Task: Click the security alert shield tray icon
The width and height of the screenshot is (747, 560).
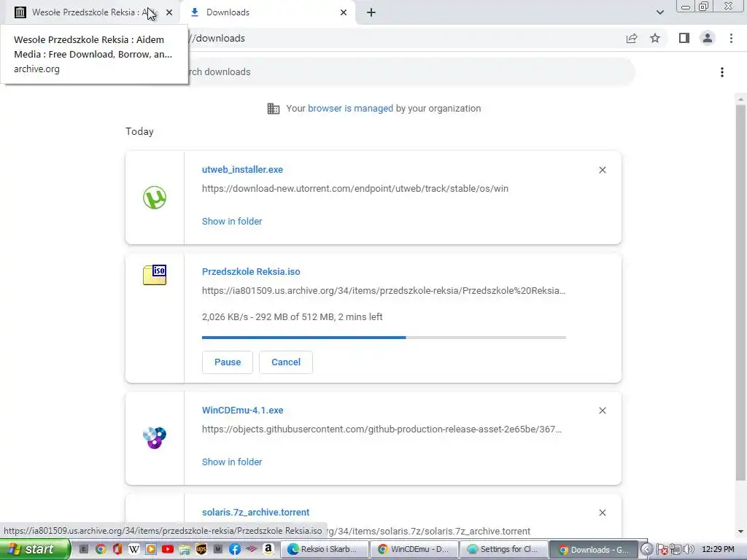Action: (662, 550)
